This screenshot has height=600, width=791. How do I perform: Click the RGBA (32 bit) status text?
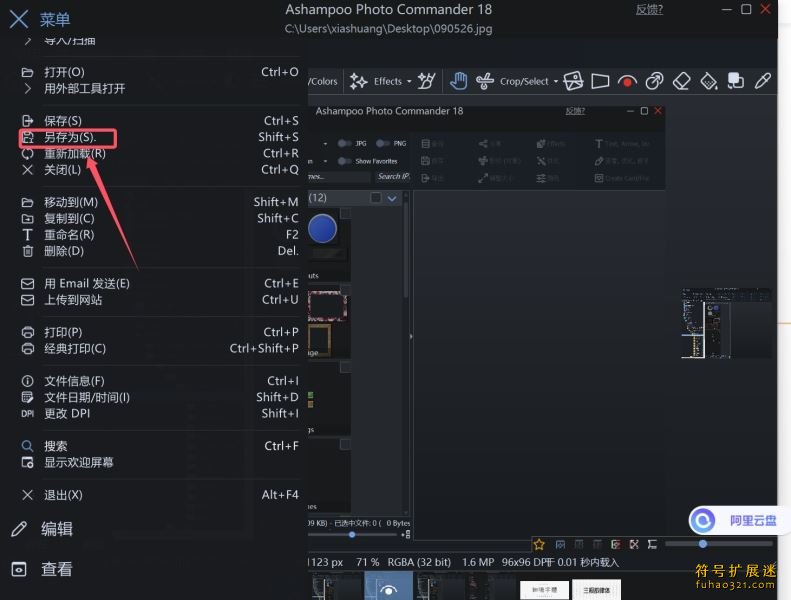pyautogui.click(x=419, y=562)
